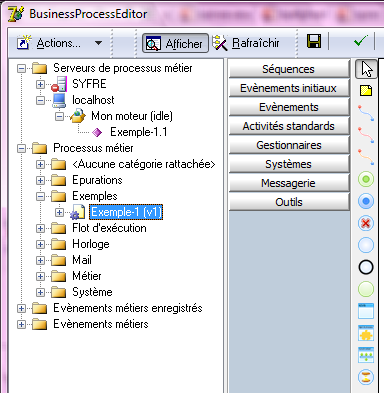Select the SYFRE label
The image size is (384, 393).
pyautogui.click(x=89, y=84)
